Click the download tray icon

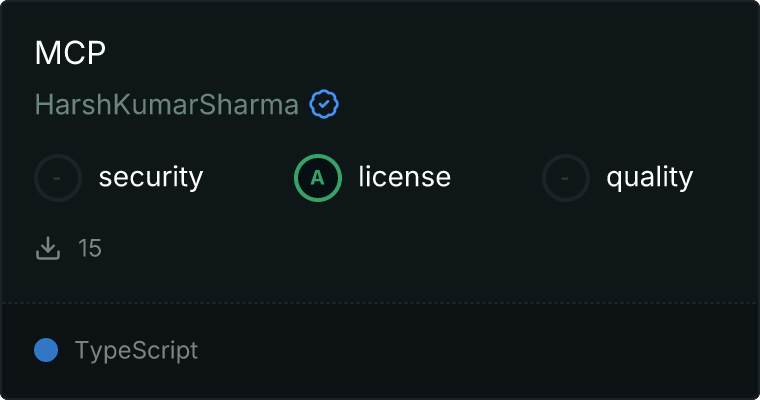[48, 248]
